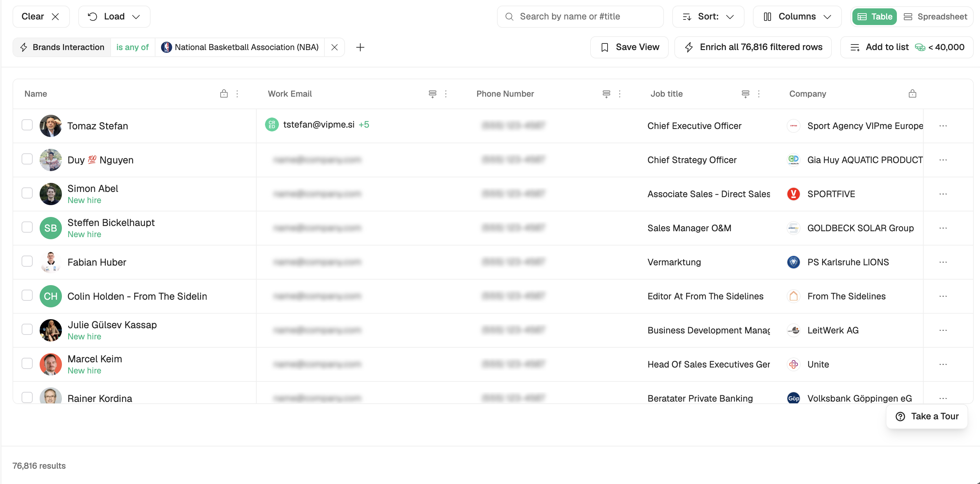Open the Columns dropdown
The height and width of the screenshot is (484, 980).
[x=797, y=16]
